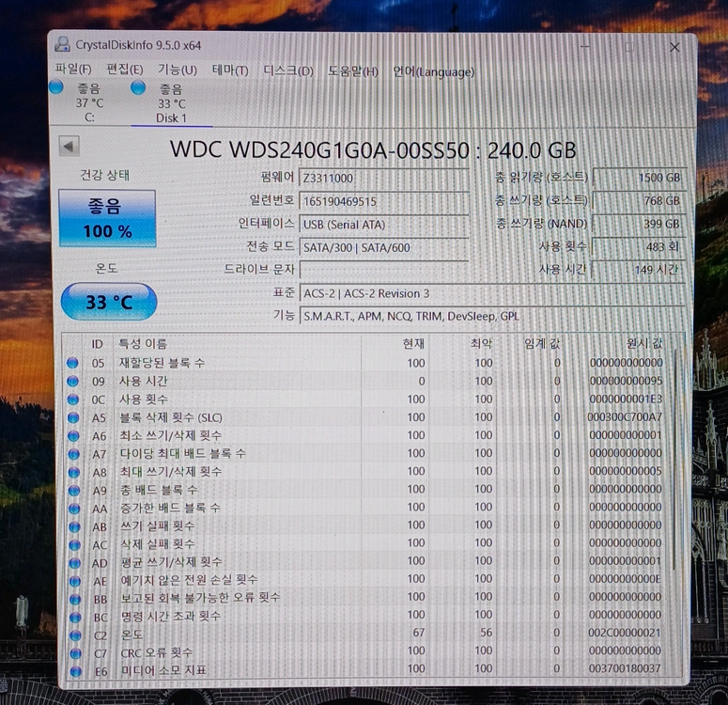
Task: Click the serial number field 165190469515
Action: 383,201
